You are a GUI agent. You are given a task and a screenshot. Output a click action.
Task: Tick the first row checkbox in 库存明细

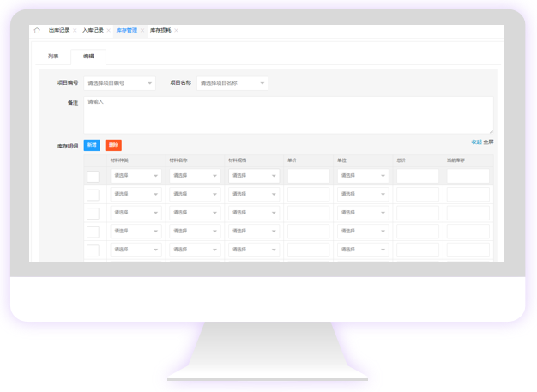tap(93, 176)
